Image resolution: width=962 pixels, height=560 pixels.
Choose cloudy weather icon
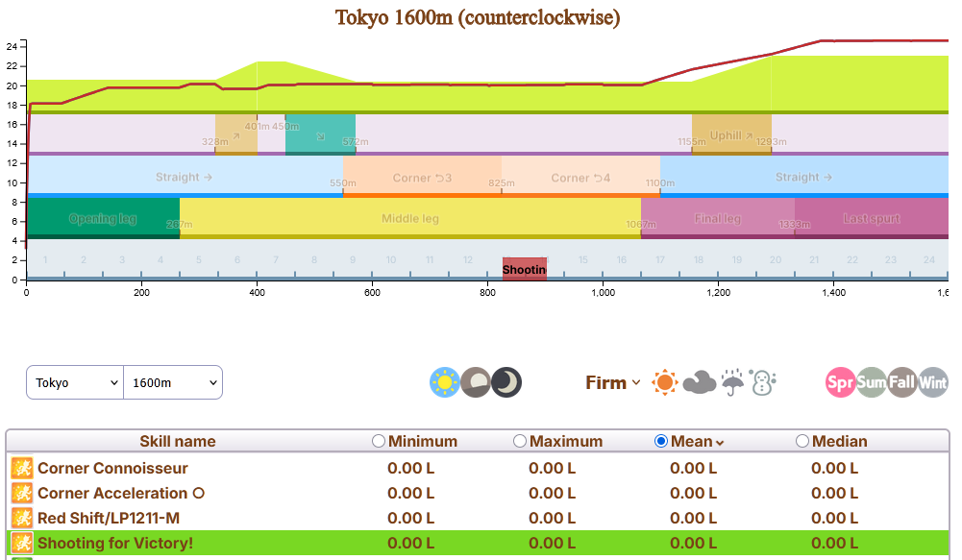click(700, 382)
